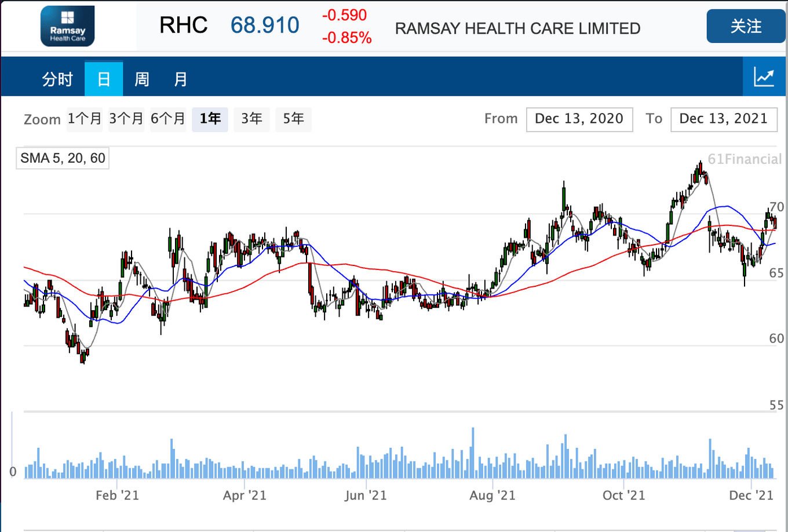Click the 65 price axis label

pyautogui.click(x=776, y=273)
